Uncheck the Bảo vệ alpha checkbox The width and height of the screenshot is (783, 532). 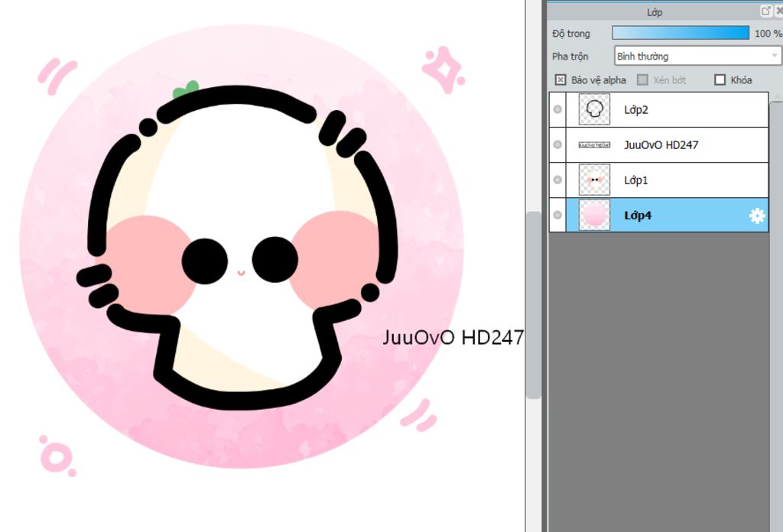point(560,79)
